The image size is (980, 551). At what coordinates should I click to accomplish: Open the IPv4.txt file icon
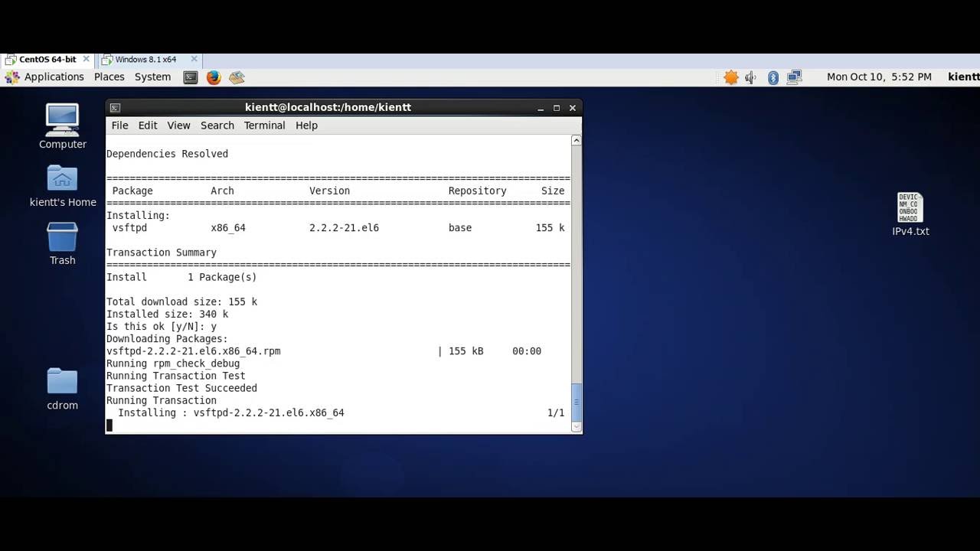(x=910, y=207)
